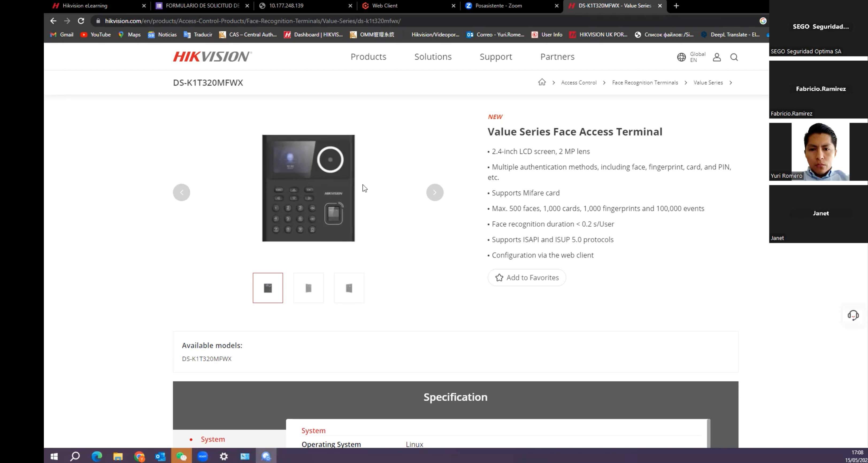Go to Face Recognition Terminals breadcrumb
Image resolution: width=868 pixels, height=463 pixels.
pyautogui.click(x=645, y=83)
